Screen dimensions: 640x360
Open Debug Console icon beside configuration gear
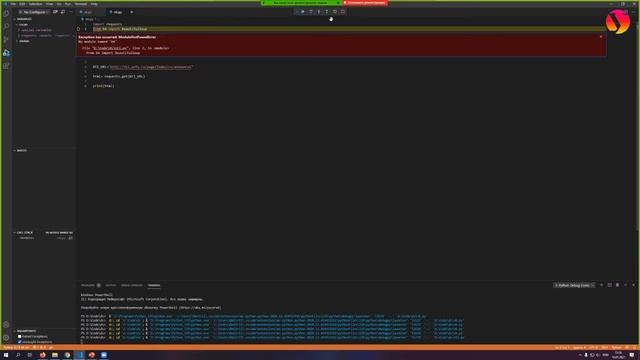tap(63, 12)
